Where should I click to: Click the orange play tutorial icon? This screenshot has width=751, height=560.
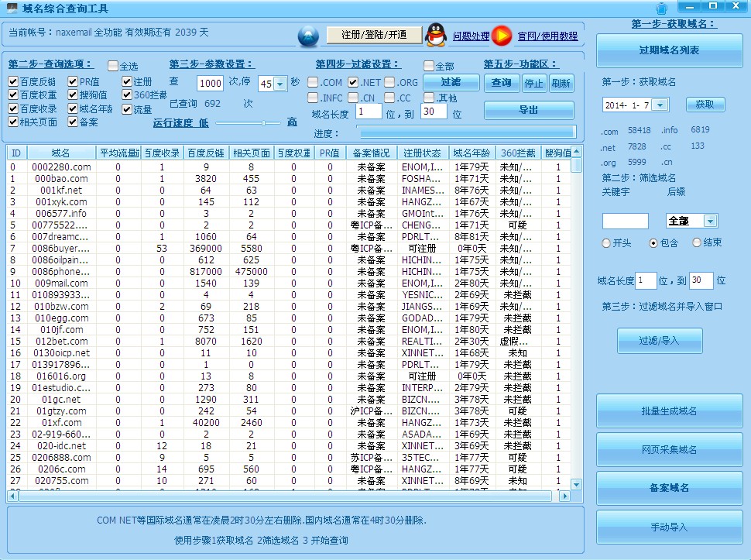coord(502,36)
